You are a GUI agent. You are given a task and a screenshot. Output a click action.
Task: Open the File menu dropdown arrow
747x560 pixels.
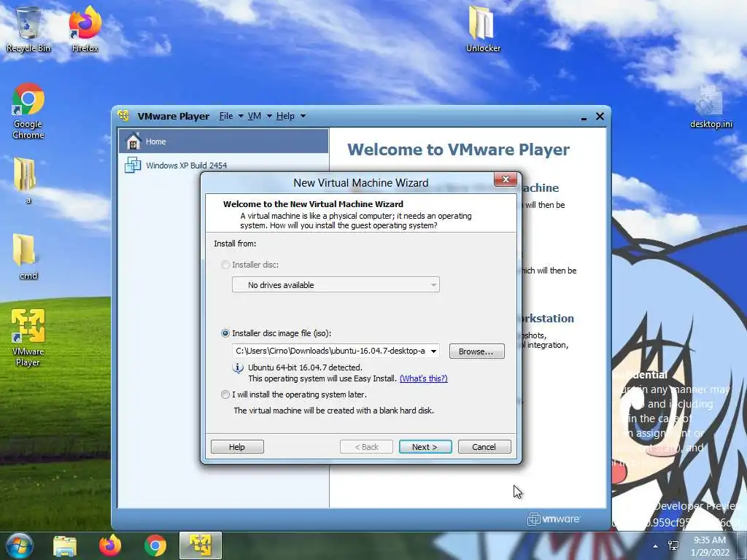[241, 116]
